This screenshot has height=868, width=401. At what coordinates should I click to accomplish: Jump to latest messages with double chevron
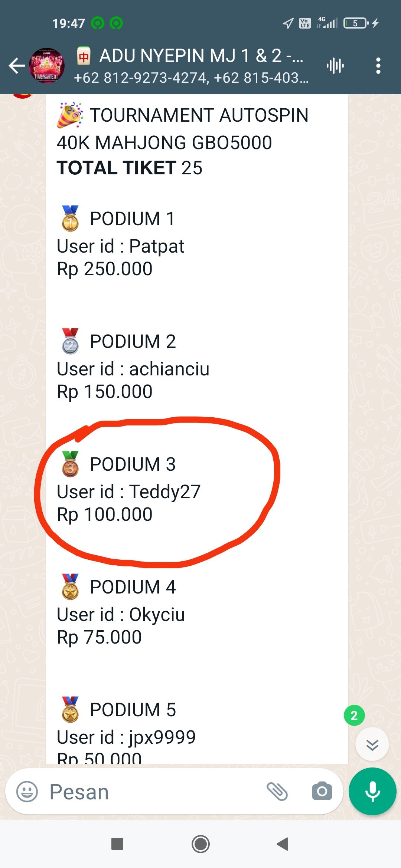pyautogui.click(x=372, y=744)
